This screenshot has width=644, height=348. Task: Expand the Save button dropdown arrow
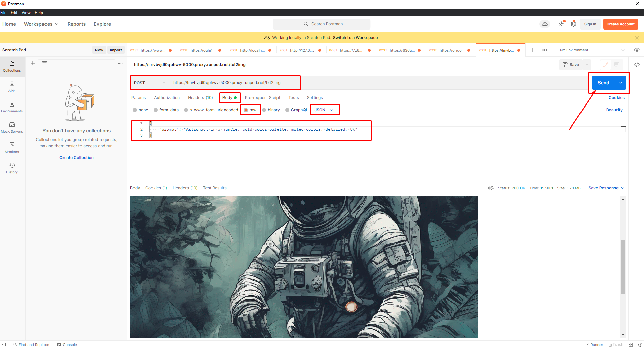(x=587, y=65)
